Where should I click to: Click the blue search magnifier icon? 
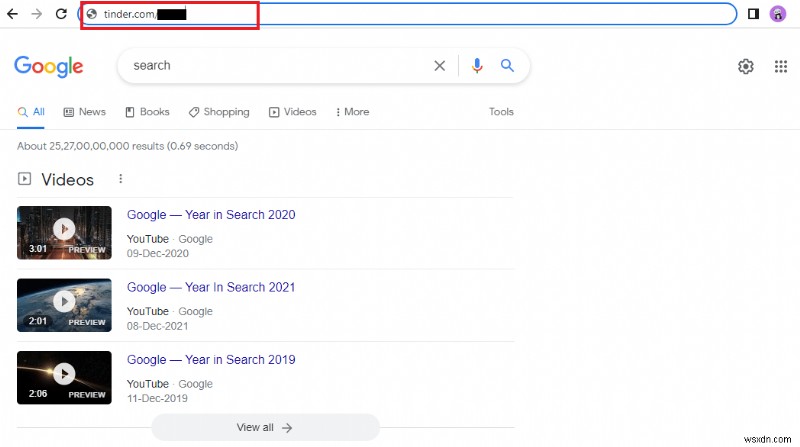click(x=507, y=66)
